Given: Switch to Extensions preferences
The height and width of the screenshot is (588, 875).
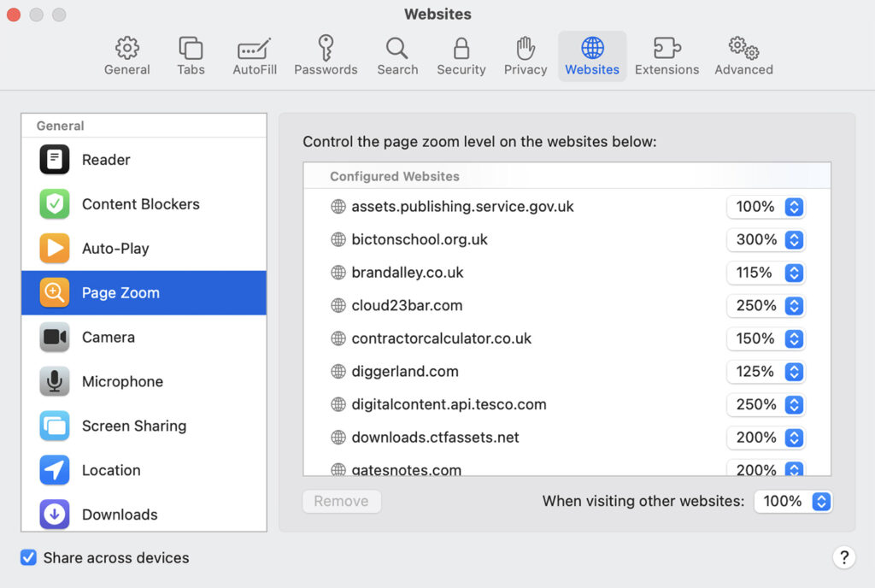Looking at the screenshot, I should 667,56.
